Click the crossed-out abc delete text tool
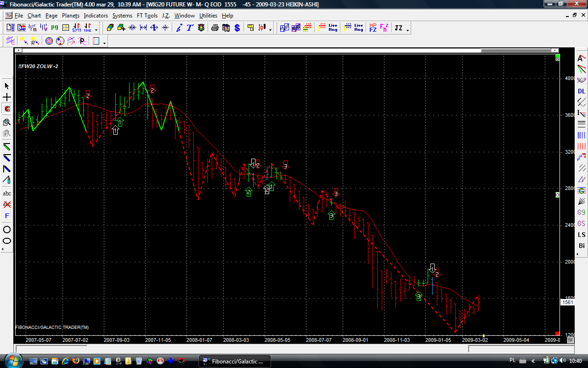Screen dimensions: 588x368 pos(7,204)
